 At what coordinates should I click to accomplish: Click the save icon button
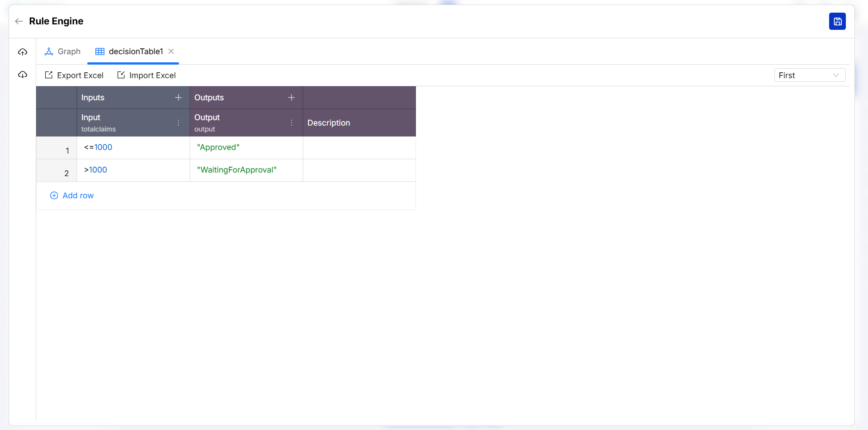pos(837,21)
